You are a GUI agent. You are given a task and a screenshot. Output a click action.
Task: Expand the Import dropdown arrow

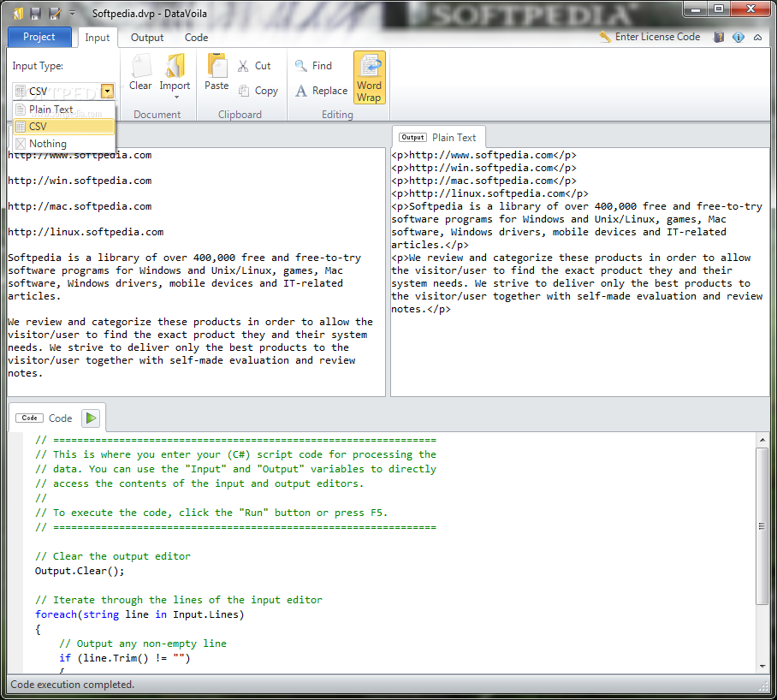click(x=176, y=97)
